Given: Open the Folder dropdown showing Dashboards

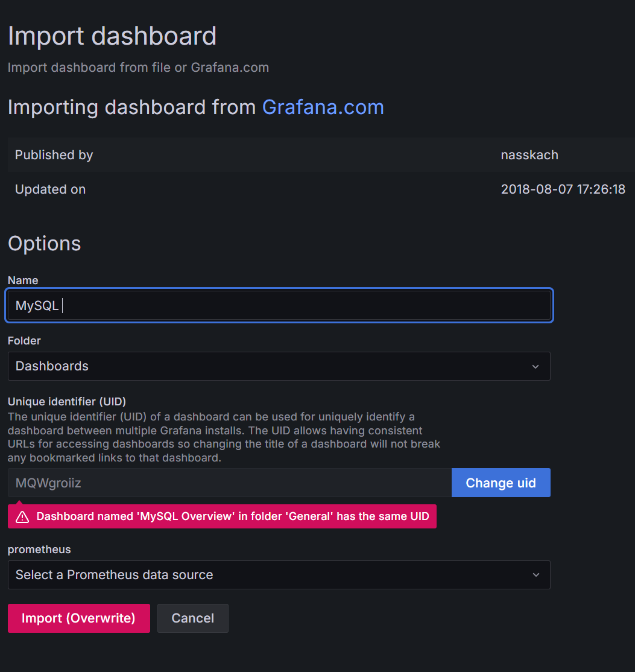Looking at the screenshot, I should tap(279, 366).
